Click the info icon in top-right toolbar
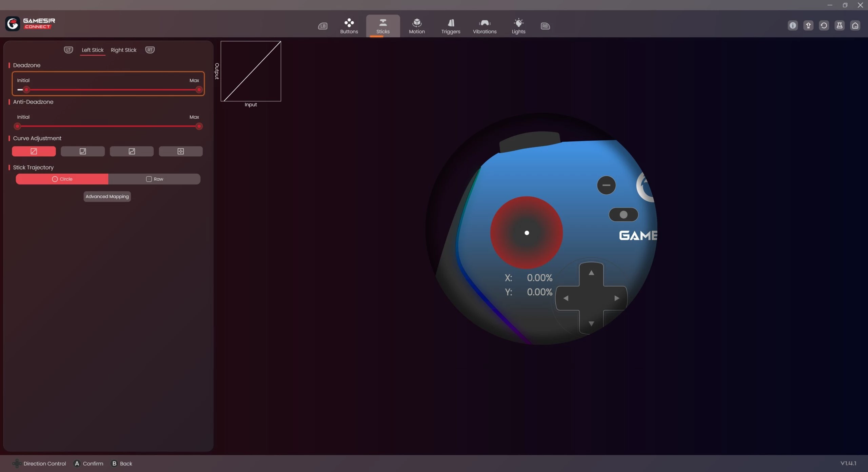The image size is (868, 472). click(793, 25)
